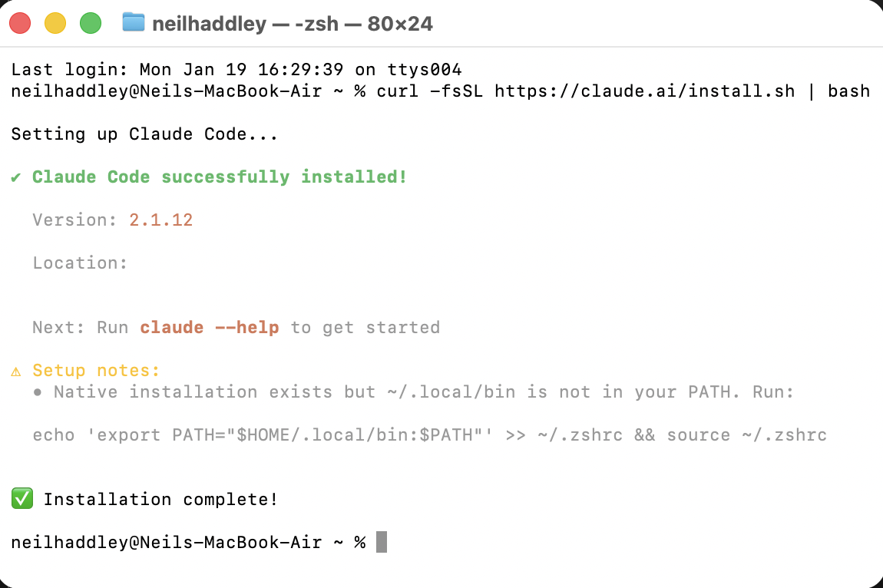
Task: Click the Setup notes heading
Action: 96,370
